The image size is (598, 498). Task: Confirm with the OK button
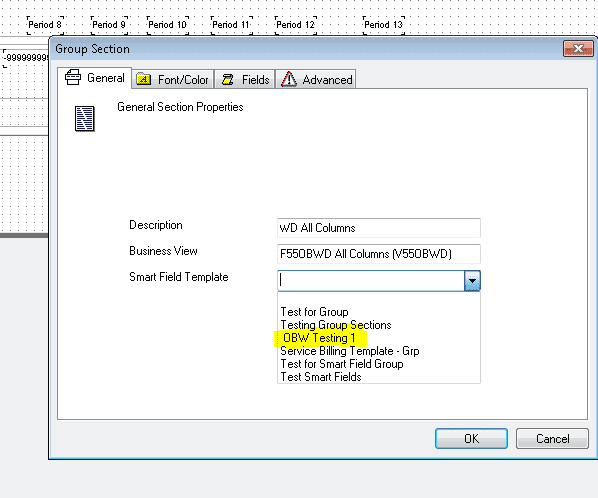(x=471, y=439)
